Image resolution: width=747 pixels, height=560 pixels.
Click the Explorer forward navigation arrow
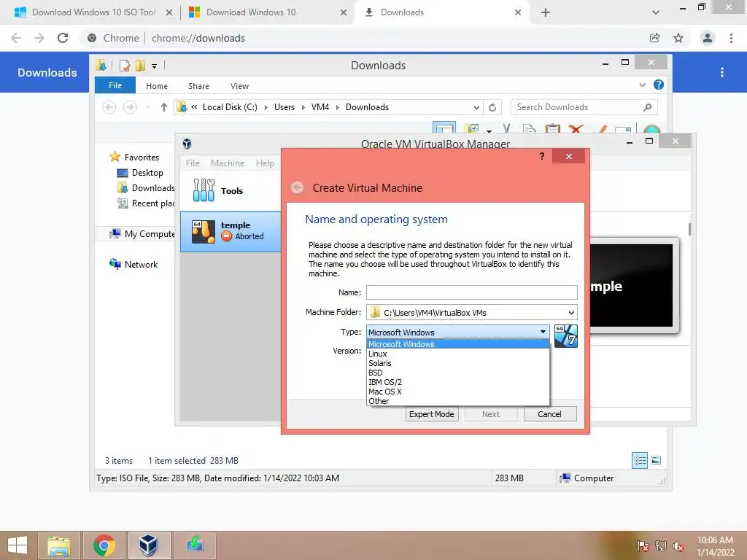[x=130, y=108]
